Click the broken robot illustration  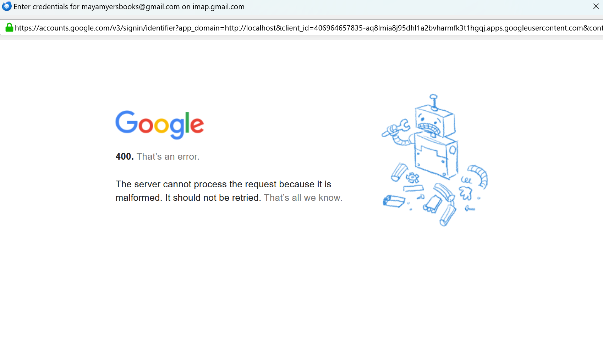(x=435, y=160)
